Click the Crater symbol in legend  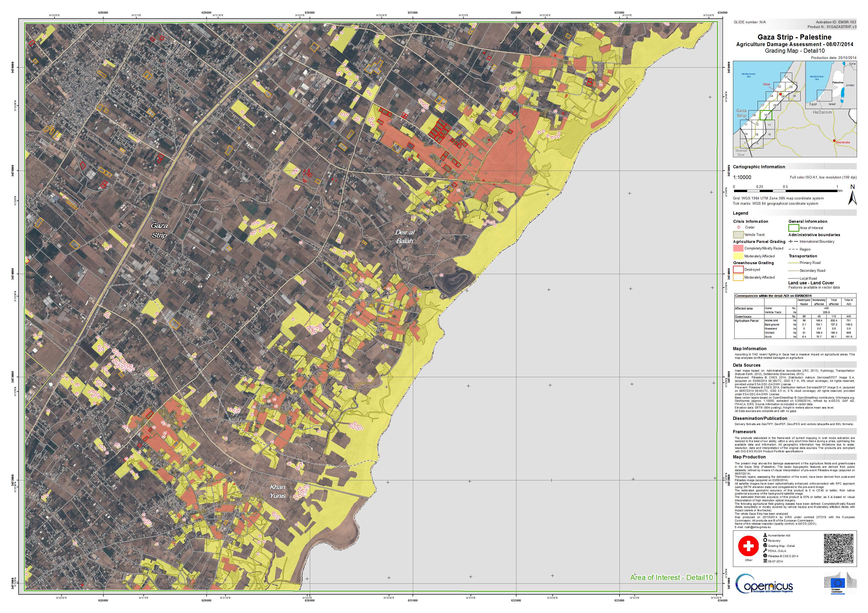point(738,227)
